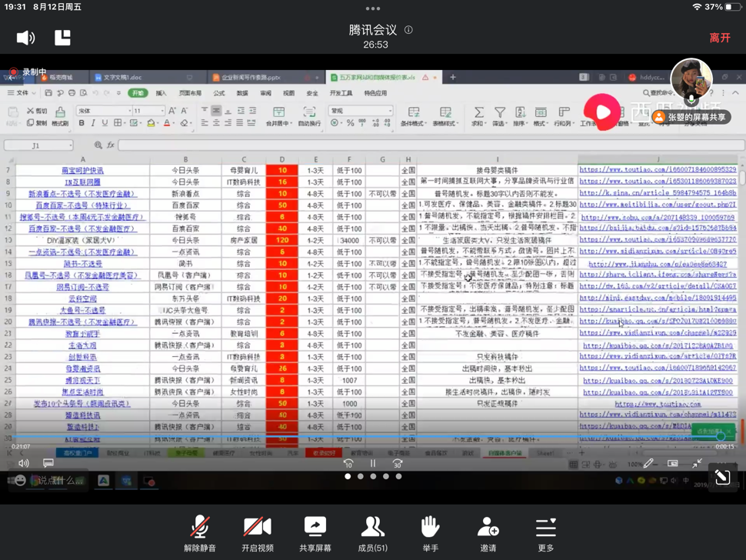746x560 pixels.
Task: Skip forward 30 seconds in video
Action: point(397,464)
